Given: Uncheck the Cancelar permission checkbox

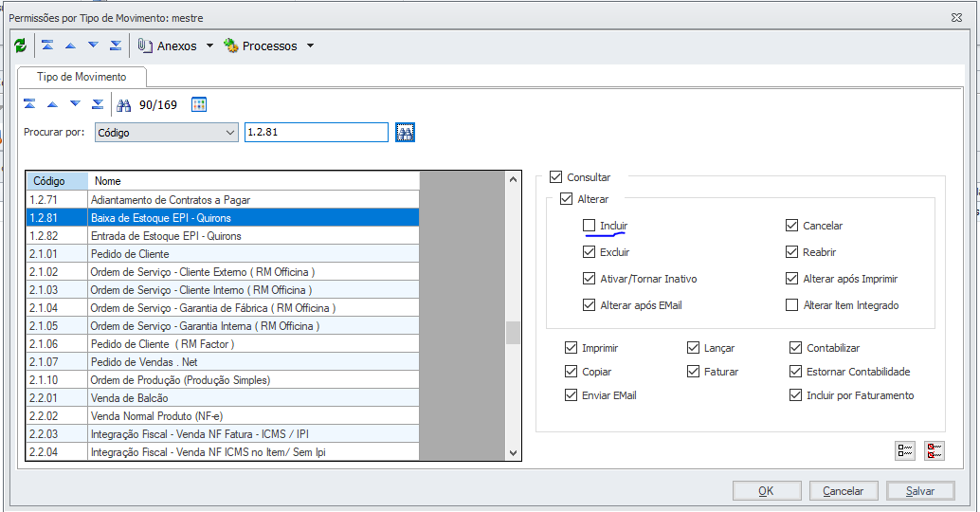Looking at the screenshot, I should (792, 226).
